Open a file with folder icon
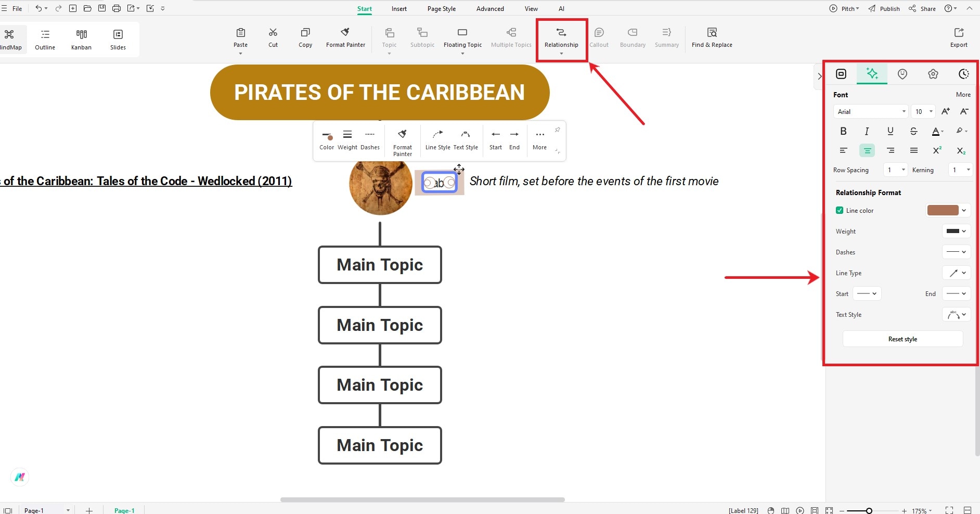Viewport: 980px width, 514px height. click(87, 8)
